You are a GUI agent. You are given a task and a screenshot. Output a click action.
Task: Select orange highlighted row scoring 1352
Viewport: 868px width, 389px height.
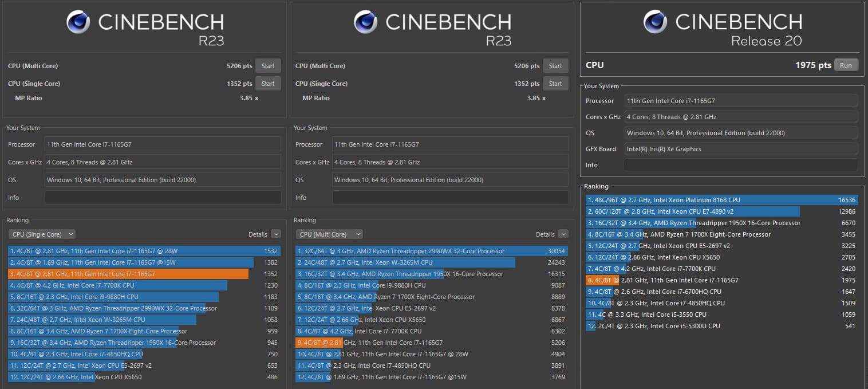point(144,274)
